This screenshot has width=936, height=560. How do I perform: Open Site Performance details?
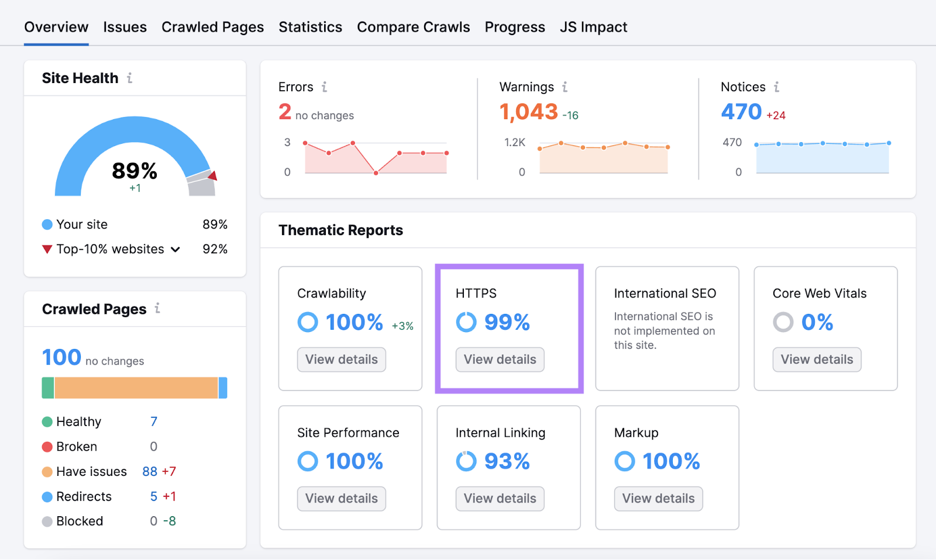pos(341,499)
